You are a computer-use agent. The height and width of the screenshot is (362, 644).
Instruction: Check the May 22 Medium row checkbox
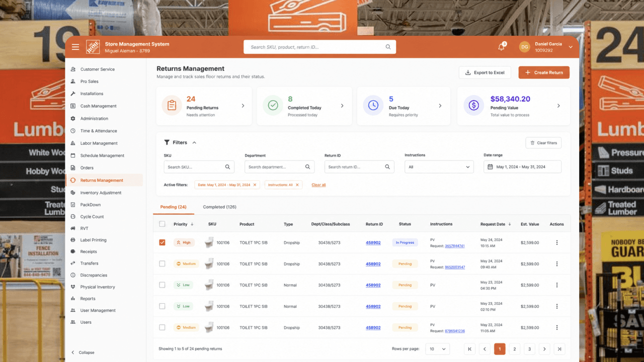click(x=162, y=327)
